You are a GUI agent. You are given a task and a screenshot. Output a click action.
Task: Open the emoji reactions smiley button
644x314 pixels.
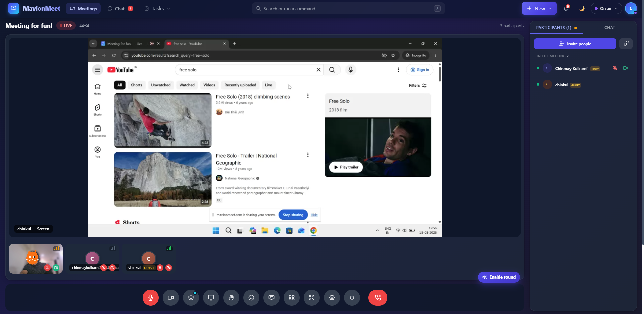[251, 298]
